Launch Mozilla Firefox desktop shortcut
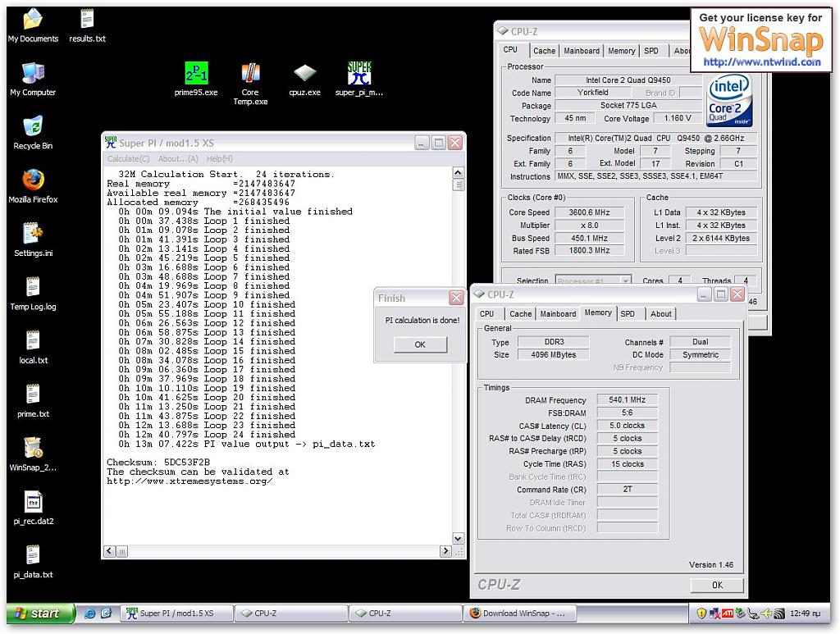840x634 pixels. point(33,186)
